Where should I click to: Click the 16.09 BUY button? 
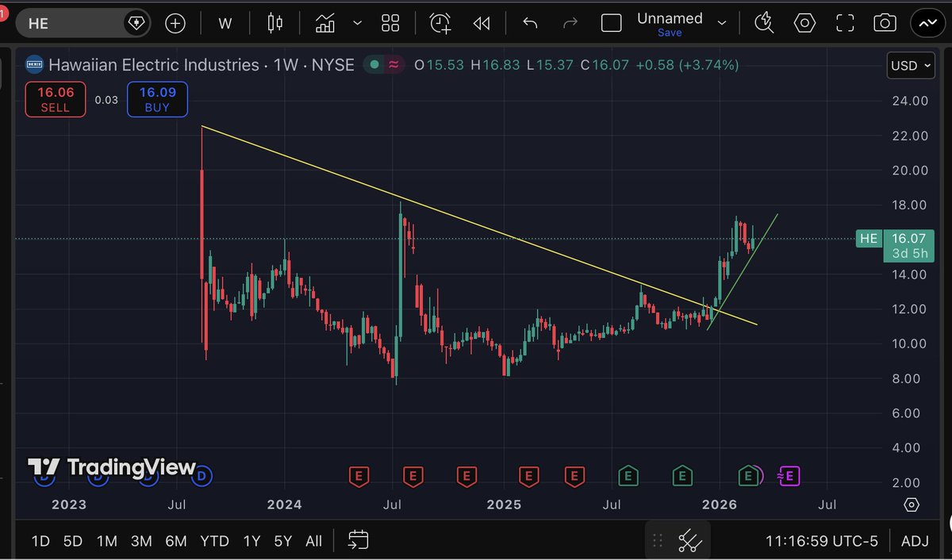(x=157, y=99)
